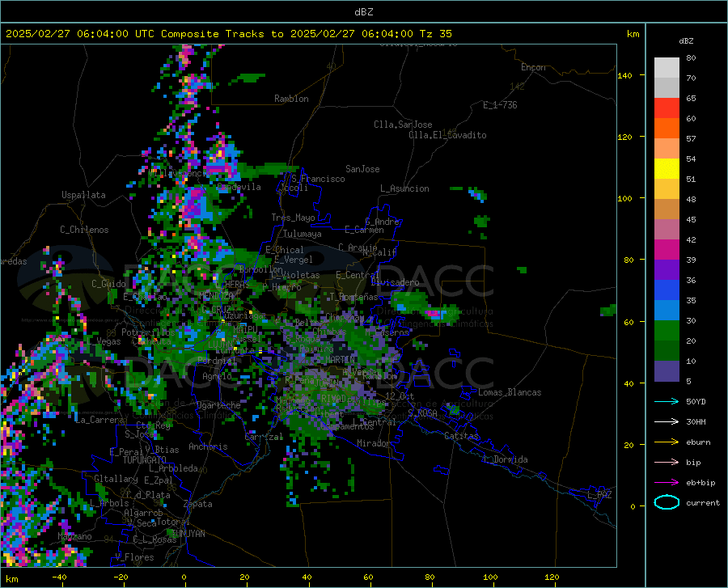The image size is (728, 588).
Task: Click the Carrizal place label
Action: pyautogui.click(x=264, y=437)
